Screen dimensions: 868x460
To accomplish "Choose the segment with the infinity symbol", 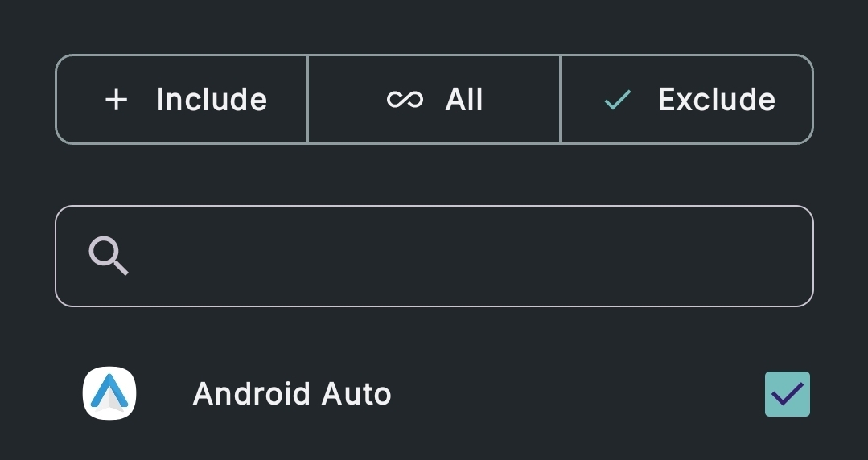I will (x=434, y=100).
